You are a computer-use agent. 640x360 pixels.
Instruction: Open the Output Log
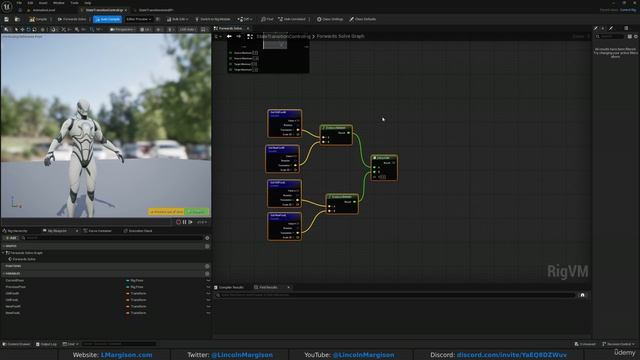pos(46,344)
